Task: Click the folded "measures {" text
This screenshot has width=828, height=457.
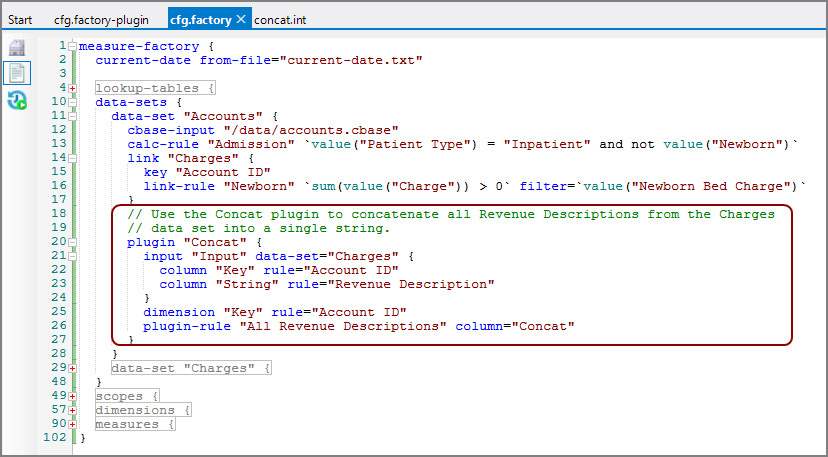Action: pos(135,424)
